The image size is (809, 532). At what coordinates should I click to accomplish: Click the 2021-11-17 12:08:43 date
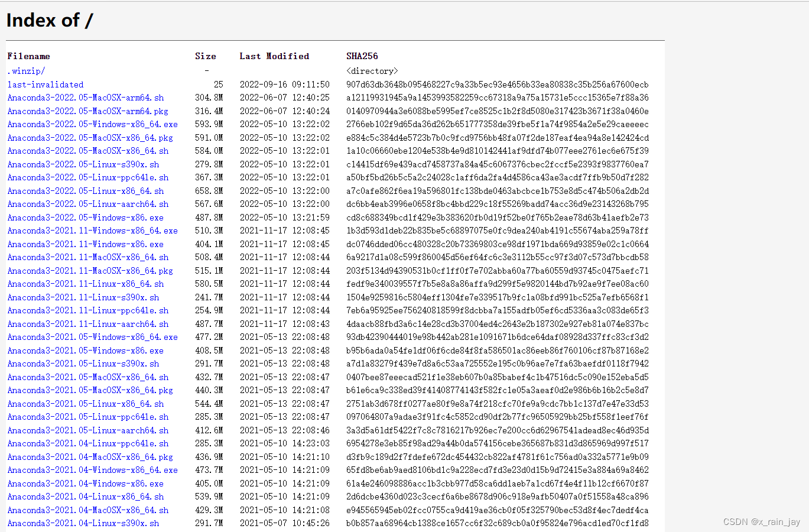[285, 324]
